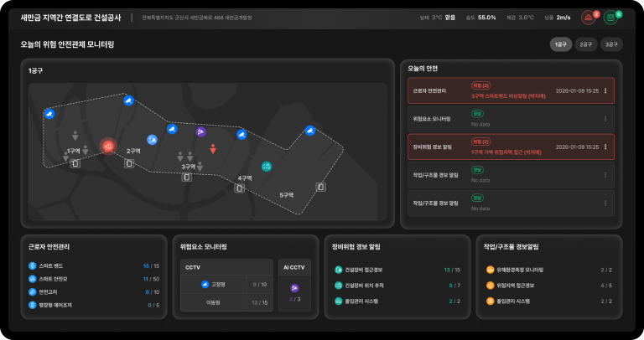Open the kebab menu on the last 작업/구조물 경보 알림 row
Viewport: 644px width, 340px height.
605,203
